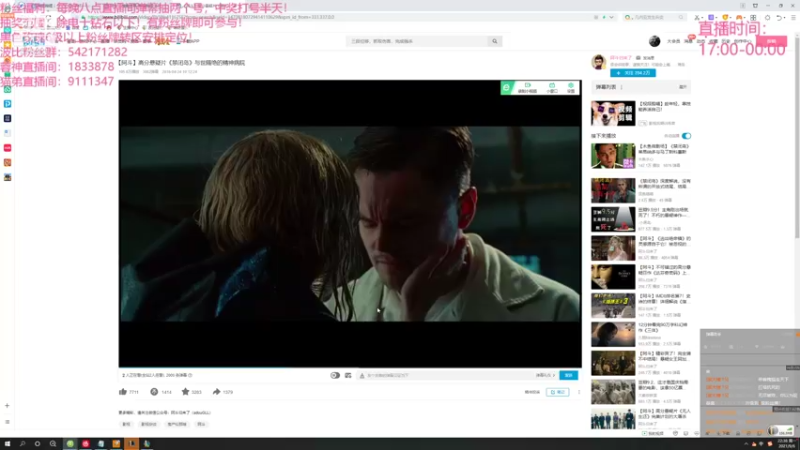Open messages link in the header
This screenshot has width=800, height=450.
(x=688, y=41)
